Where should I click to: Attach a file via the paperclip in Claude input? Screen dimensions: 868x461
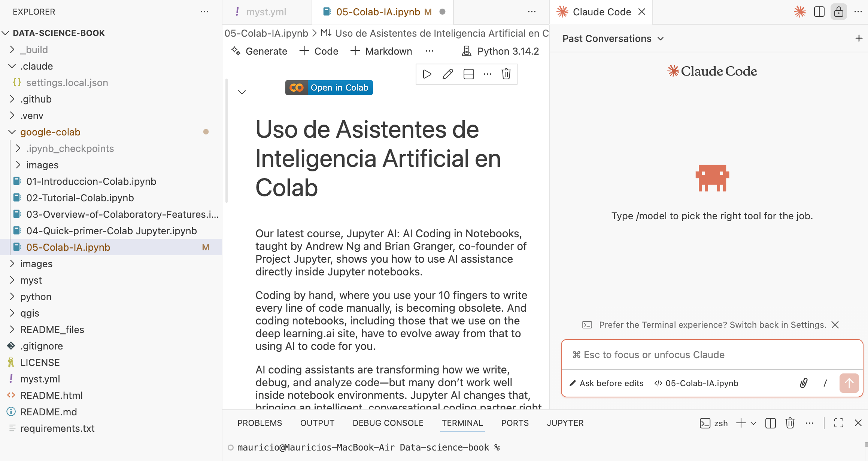pyautogui.click(x=804, y=383)
